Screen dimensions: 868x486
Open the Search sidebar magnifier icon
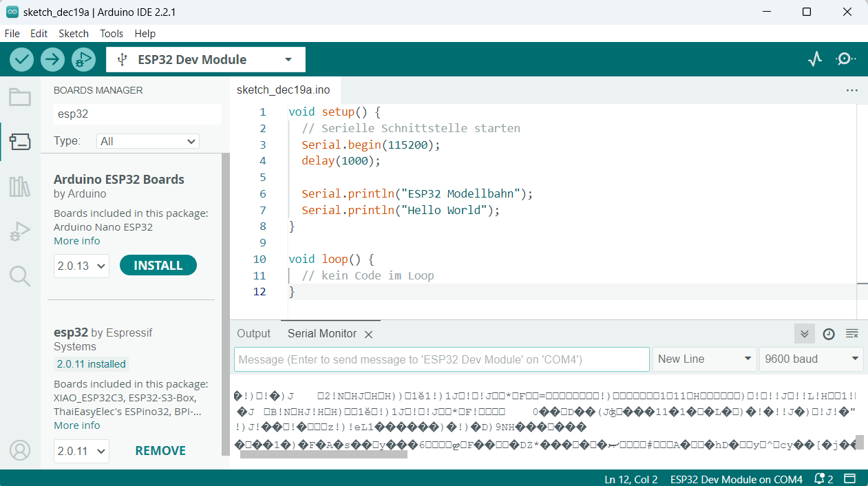[19, 276]
